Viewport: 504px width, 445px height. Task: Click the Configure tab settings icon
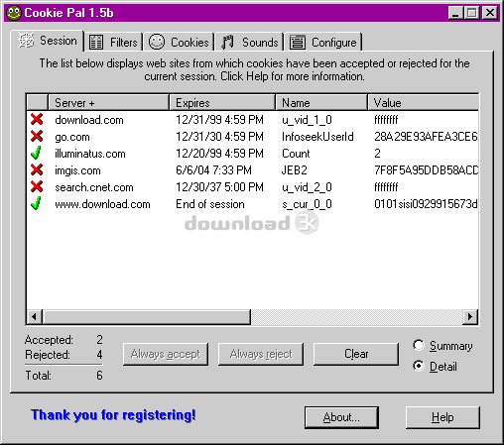298,43
